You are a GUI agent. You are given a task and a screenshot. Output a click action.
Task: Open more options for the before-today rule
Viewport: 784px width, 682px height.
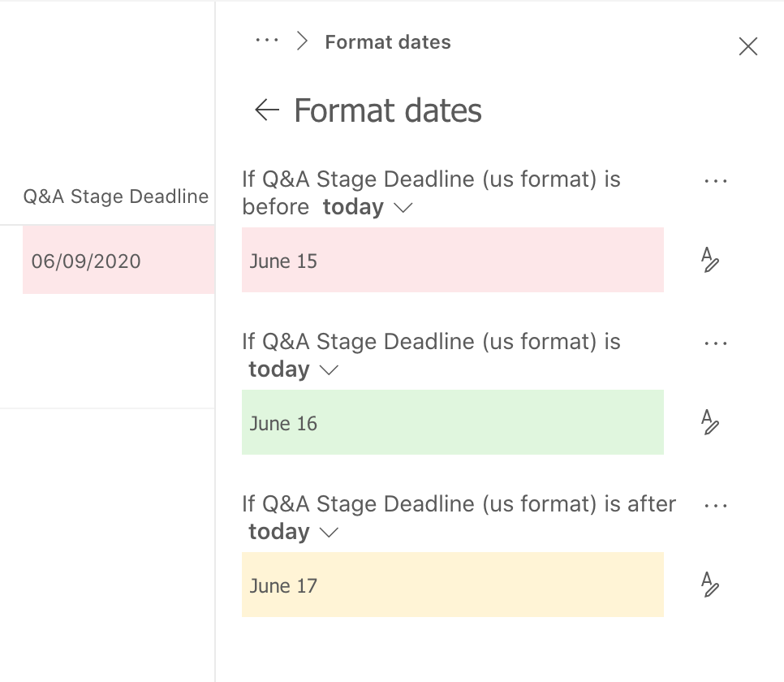tap(716, 181)
